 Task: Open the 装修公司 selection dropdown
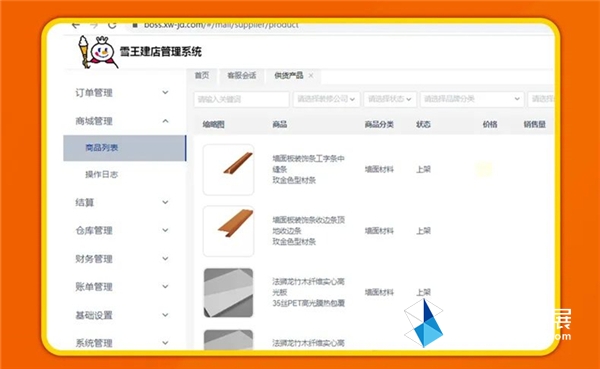[x=326, y=100]
